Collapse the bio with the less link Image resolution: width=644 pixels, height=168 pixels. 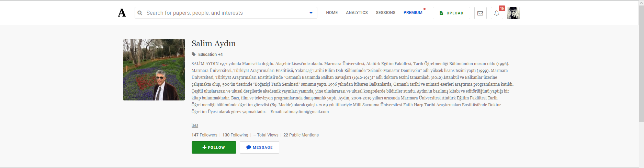tap(195, 125)
